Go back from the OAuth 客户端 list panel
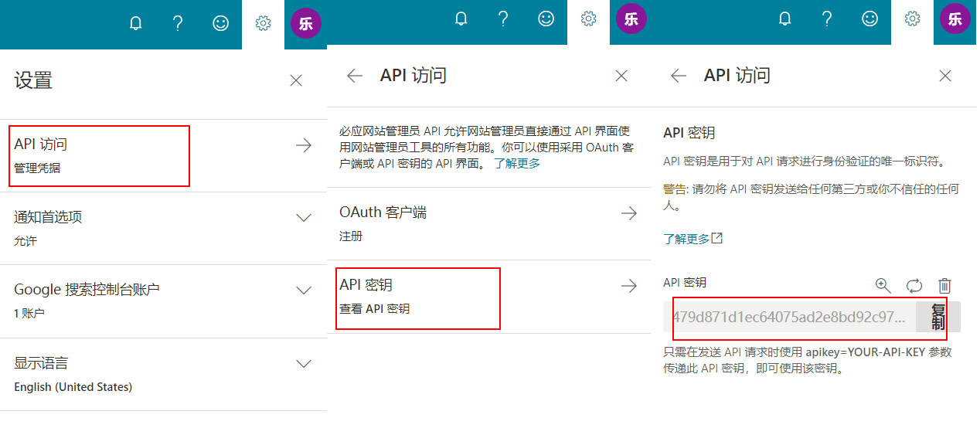This screenshot has width=980, height=435. click(x=355, y=76)
